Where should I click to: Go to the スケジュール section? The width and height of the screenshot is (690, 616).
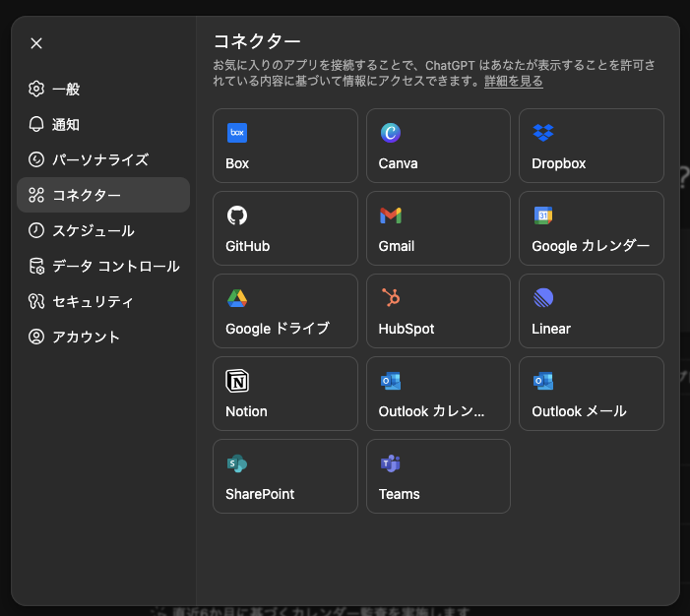point(103,230)
